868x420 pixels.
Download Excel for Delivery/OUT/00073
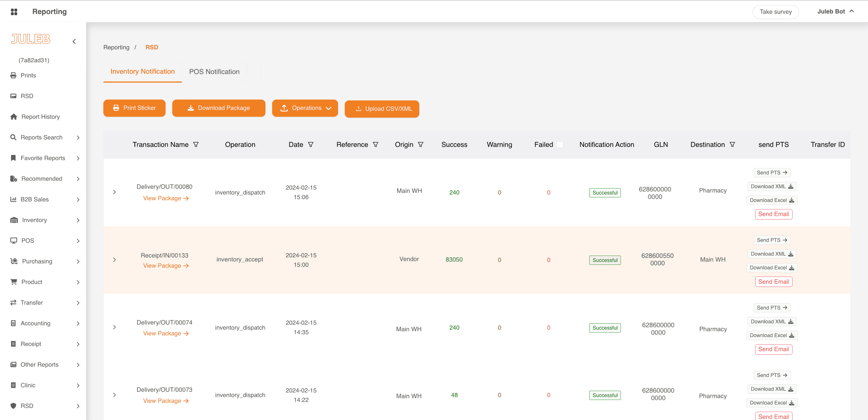(x=772, y=402)
